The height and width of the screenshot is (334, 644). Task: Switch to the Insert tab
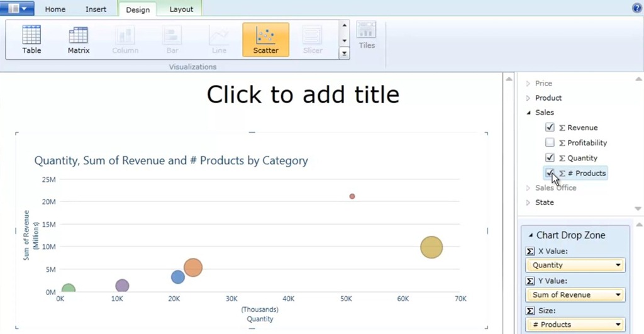96,9
